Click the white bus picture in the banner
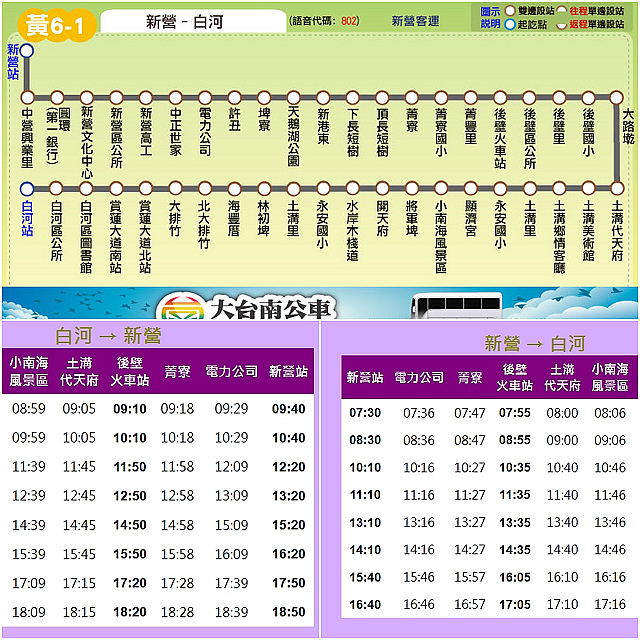The width and height of the screenshot is (640, 640). click(x=456, y=306)
